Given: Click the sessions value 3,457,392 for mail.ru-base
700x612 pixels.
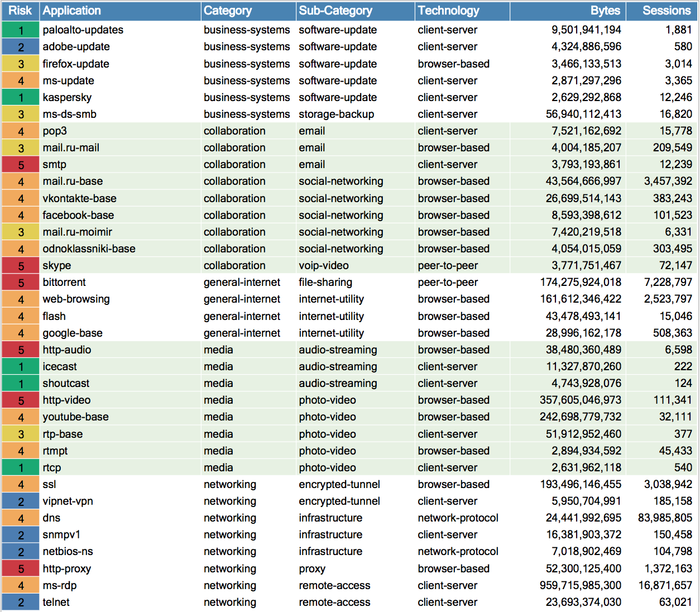Looking at the screenshot, I should pos(668,181).
